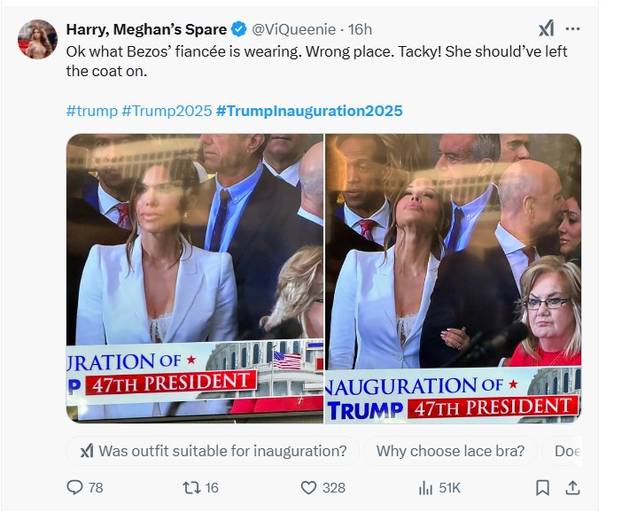
Task: Open the #Trump2025 hashtag
Action: [166, 111]
